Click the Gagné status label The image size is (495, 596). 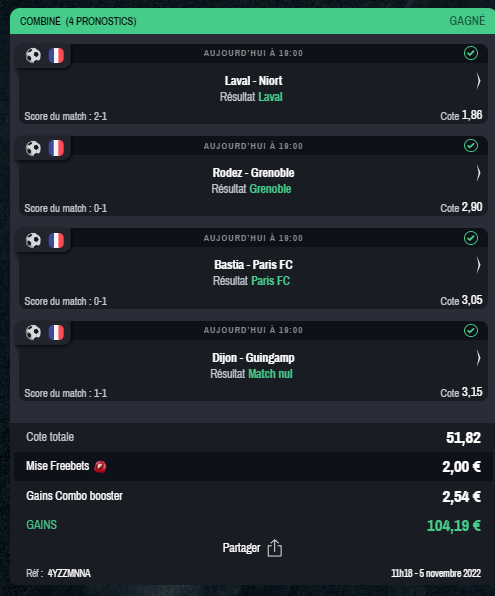click(x=467, y=21)
